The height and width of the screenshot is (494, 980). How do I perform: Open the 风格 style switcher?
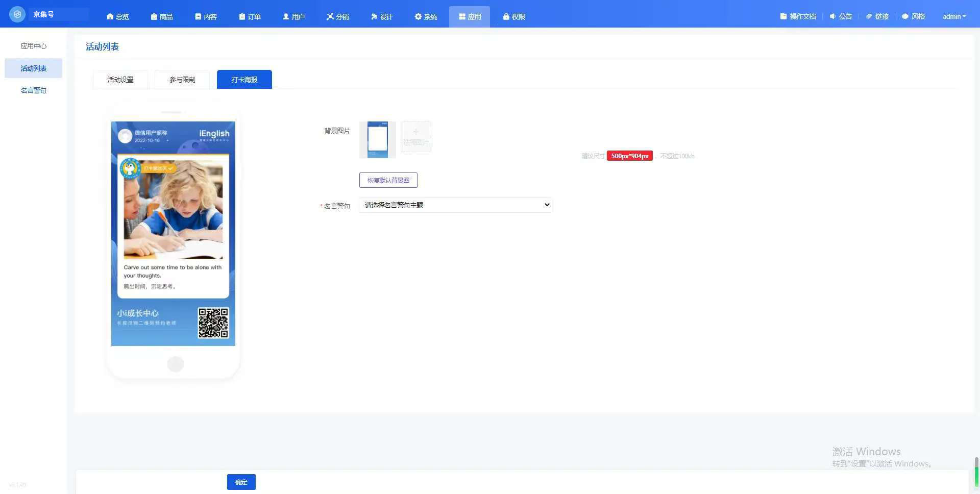click(913, 16)
